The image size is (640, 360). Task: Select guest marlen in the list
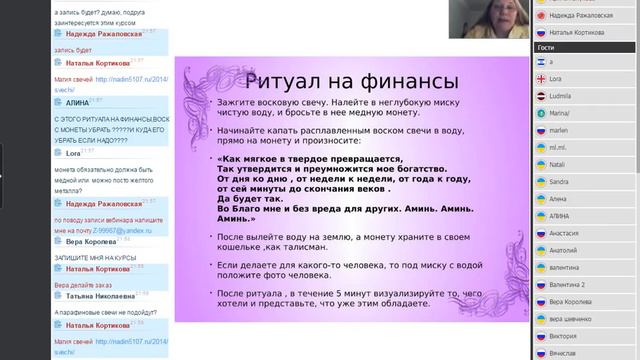click(x=584, y=131)
